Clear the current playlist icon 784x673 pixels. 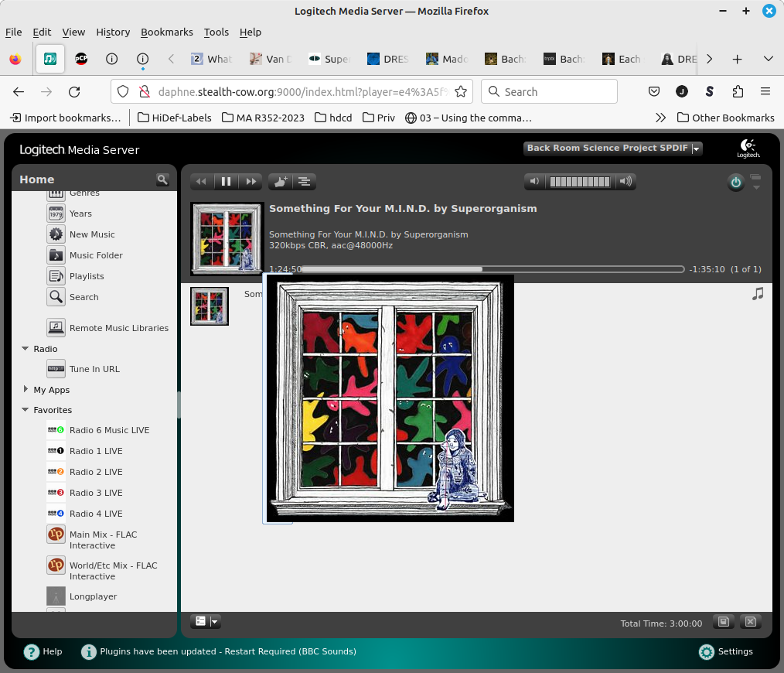coord(751,621)
